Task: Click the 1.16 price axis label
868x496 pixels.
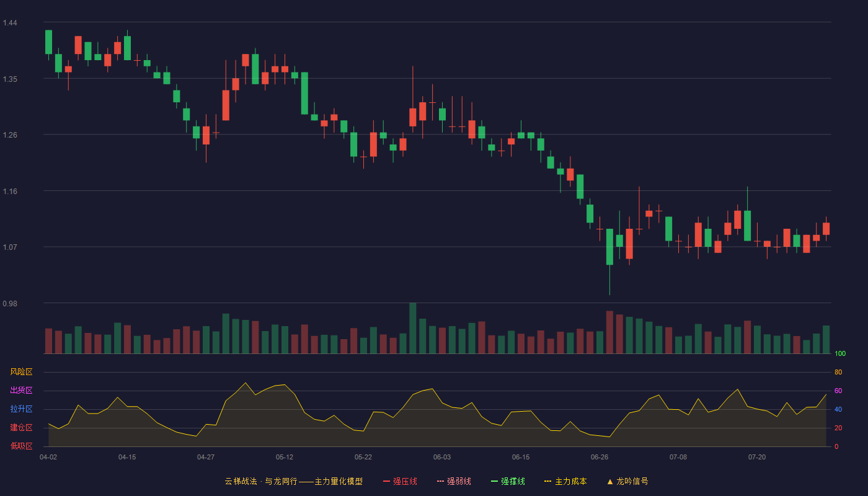Action: pos(10,192)
